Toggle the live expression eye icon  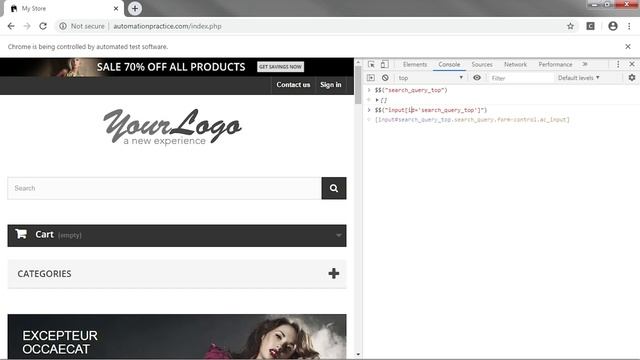(477, 78)
